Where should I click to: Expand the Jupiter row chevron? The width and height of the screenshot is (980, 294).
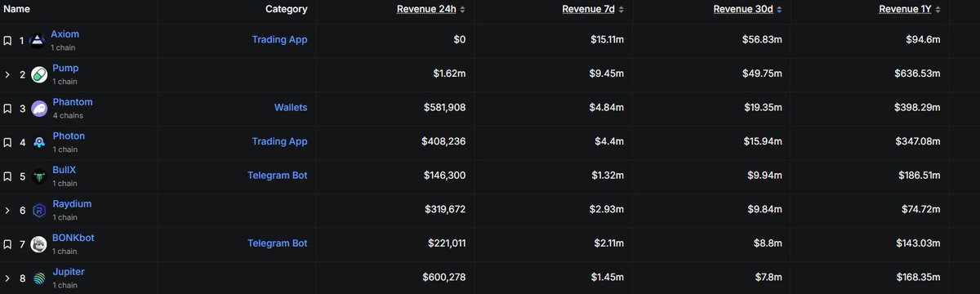point(7,278)
